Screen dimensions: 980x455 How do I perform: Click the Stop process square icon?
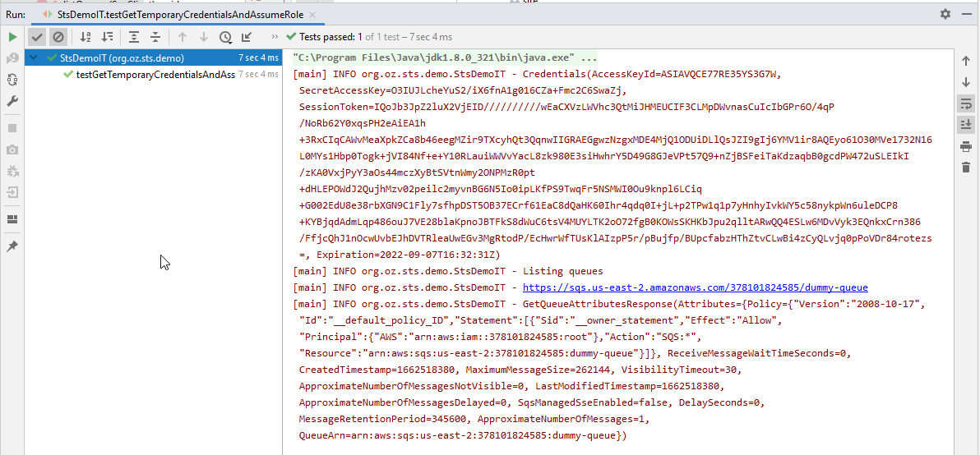pyautogui.click(x=12, y=128)
